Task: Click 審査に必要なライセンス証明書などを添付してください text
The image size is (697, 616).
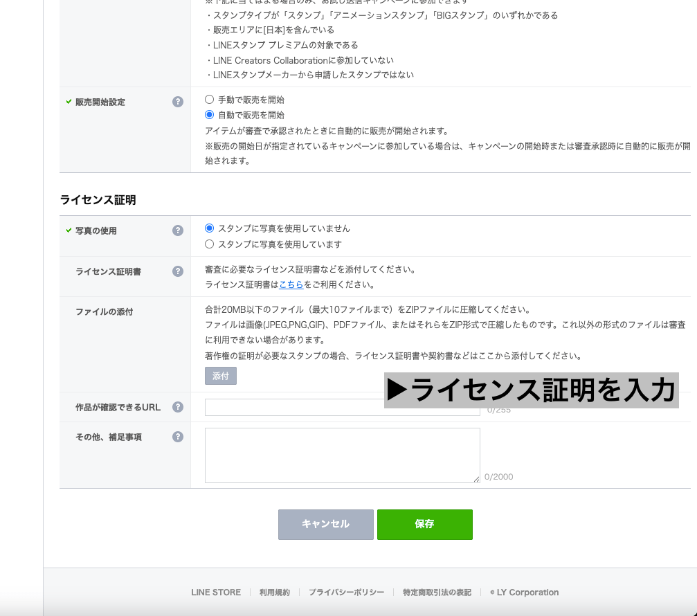Action: pos(311,269)
